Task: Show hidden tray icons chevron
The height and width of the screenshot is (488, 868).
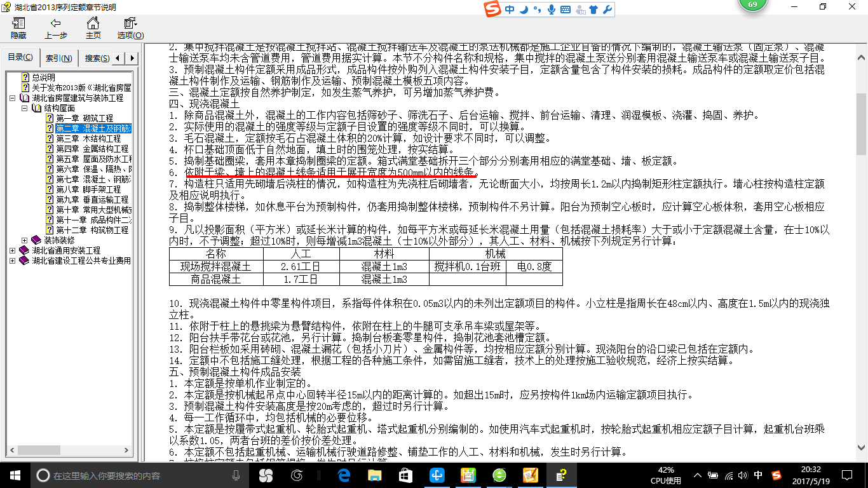Action: (x=699, y=475)
